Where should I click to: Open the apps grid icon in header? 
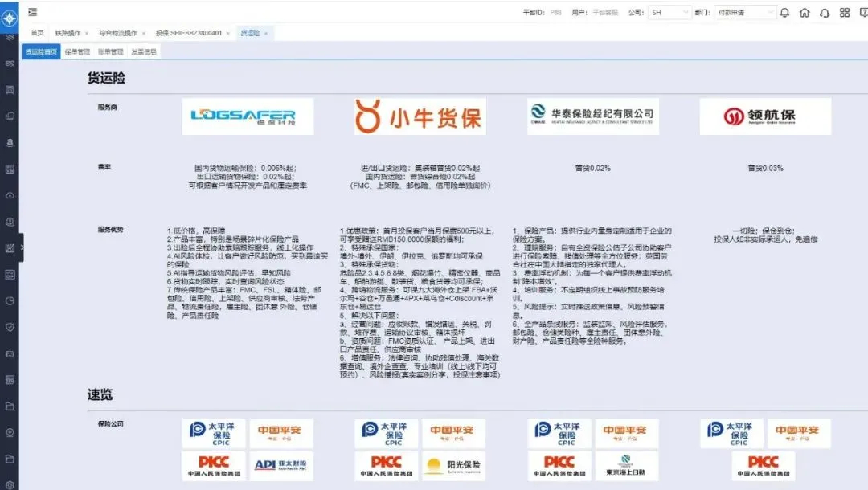point(845,13)
